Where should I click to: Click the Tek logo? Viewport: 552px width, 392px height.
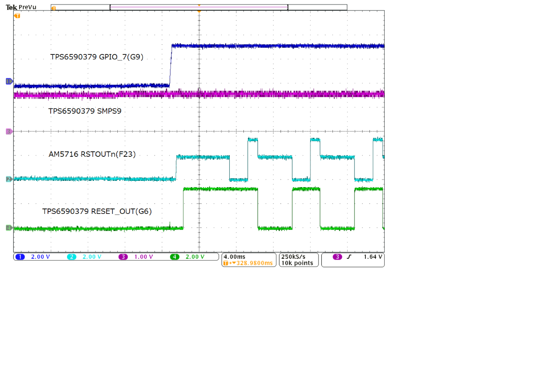pyautogui.click(x=11, y=7)
